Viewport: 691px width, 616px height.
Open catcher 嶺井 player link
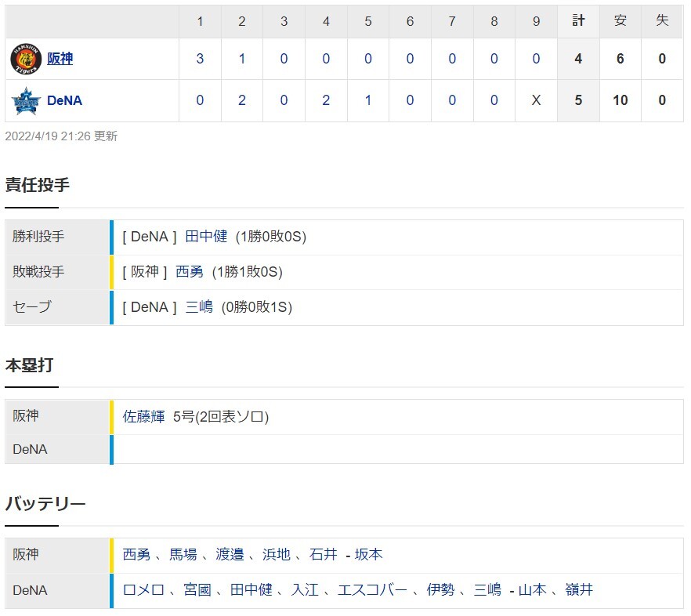coord(579,590)
